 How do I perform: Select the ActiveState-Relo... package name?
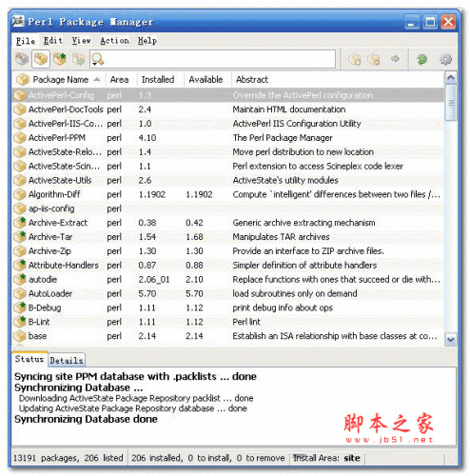(65, 152)
